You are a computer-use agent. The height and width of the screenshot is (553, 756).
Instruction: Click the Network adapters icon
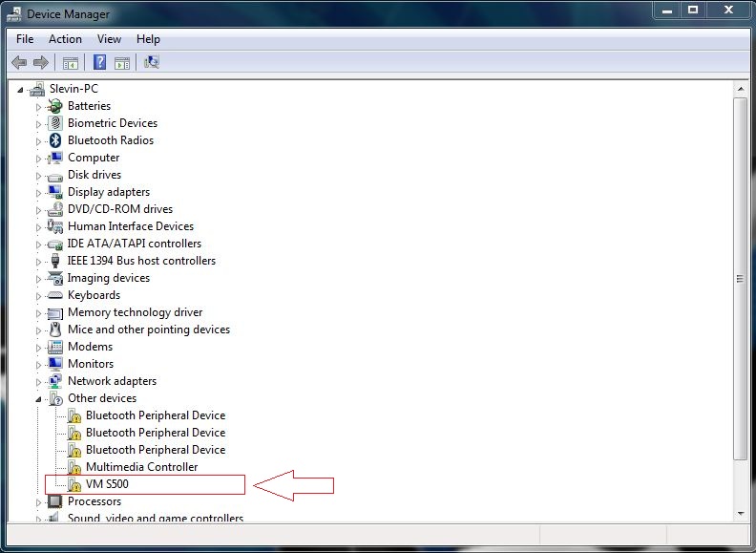(55, 381)
